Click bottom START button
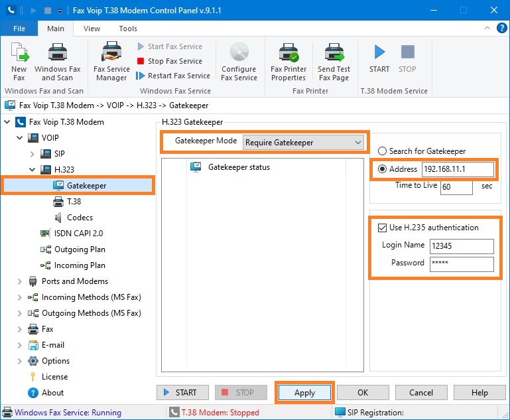This screenshot has height=420, width=510. [x=182, y=393]
